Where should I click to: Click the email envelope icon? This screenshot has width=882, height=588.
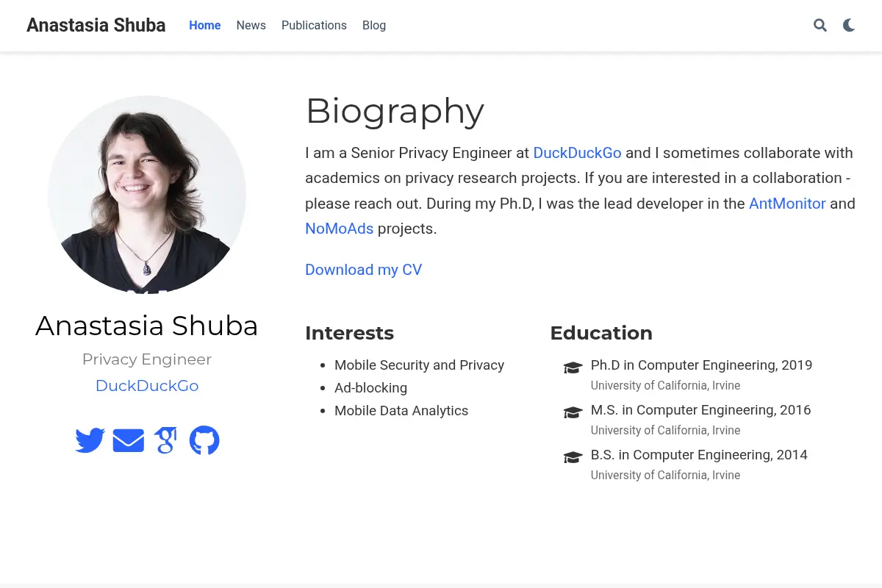128,440
